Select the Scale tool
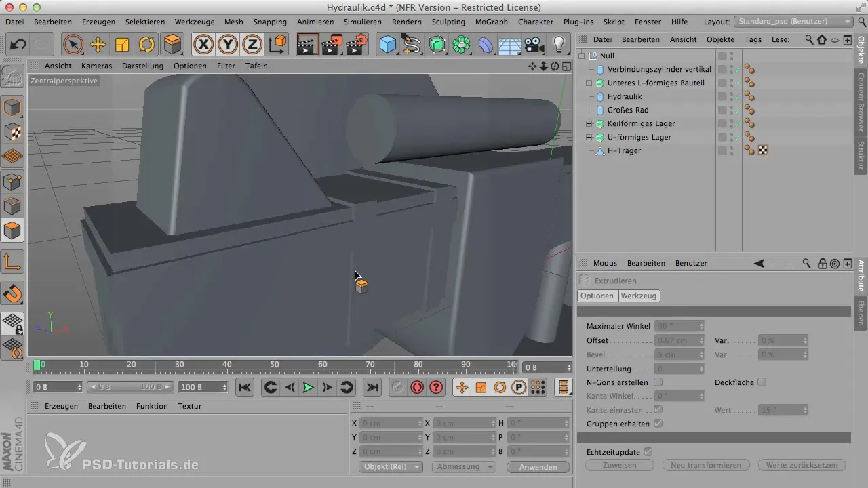868x488 pixels. (x=122, y=45)
